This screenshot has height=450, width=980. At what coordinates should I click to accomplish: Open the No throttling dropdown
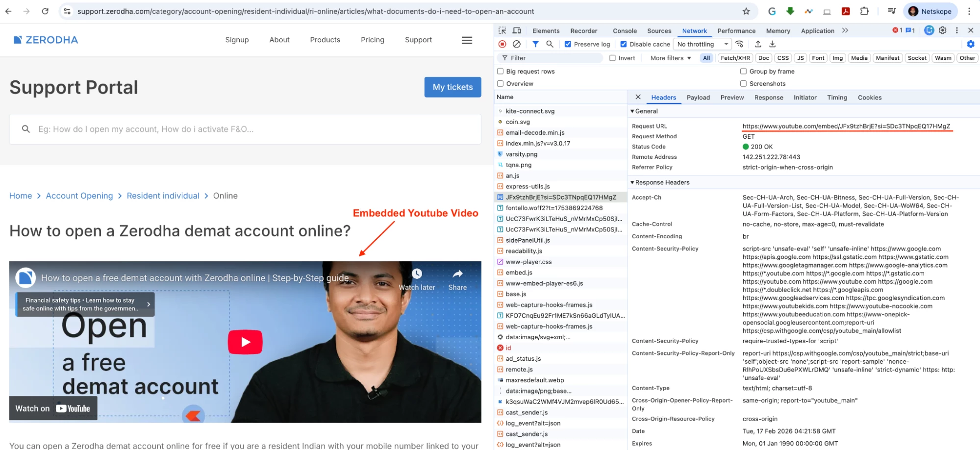click(x=703, y=44)
